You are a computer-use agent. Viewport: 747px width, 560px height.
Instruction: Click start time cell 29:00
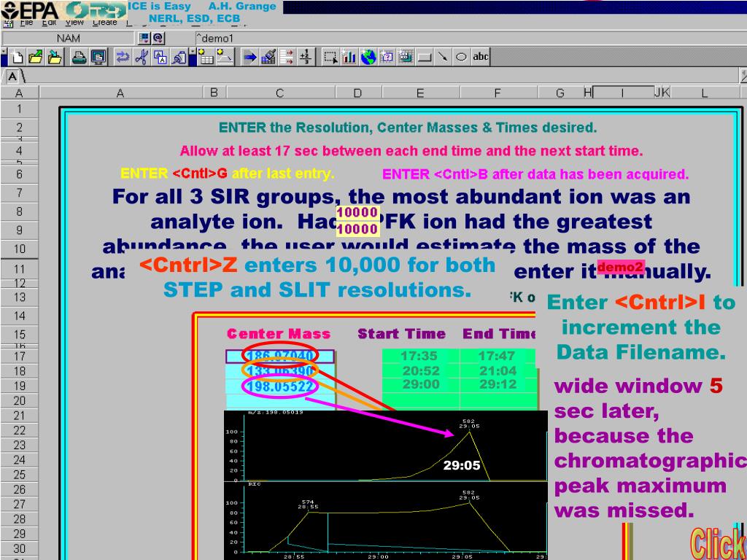pos(420,384)
